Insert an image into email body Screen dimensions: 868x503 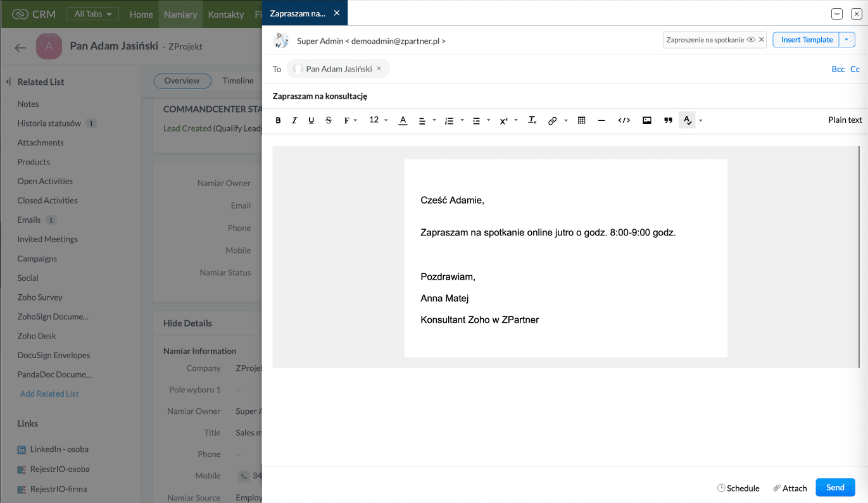pos(646,120)
